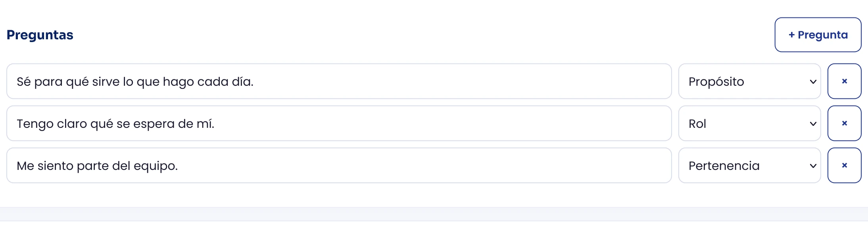Click the word 'Pertenencia' in the third selector

(724, 166)
